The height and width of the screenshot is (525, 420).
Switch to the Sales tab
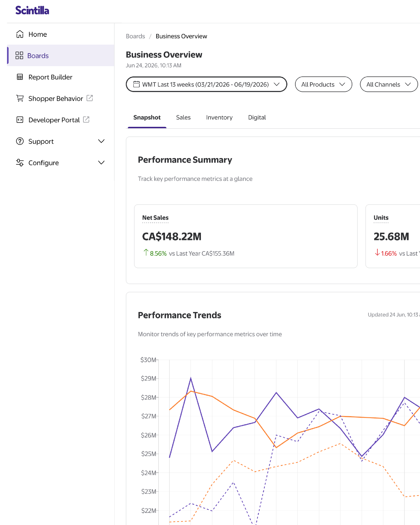(183, 117)
